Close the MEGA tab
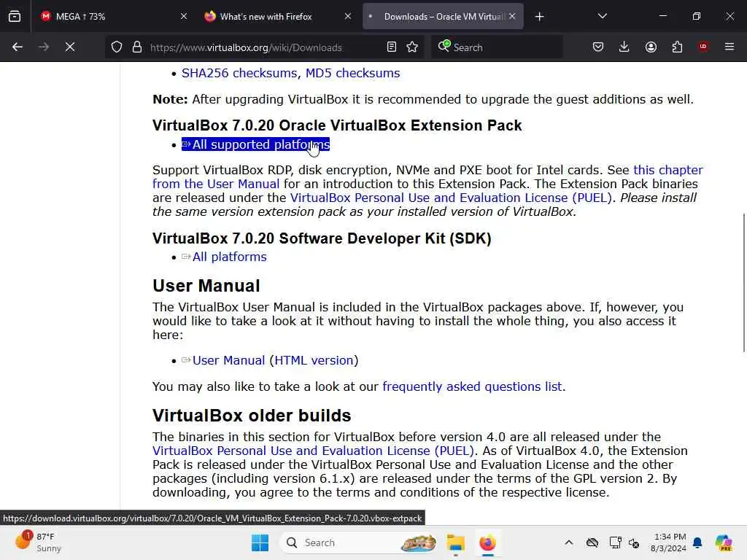This screenshot has width=747, height=560. [x=183, y=17]
